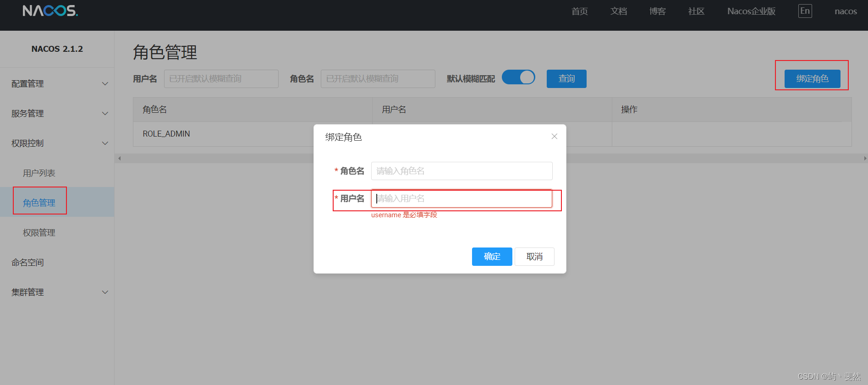Viewport: 868px width, 385px height.
Task: Click the 查询 button
Action: tap(566, 79)
